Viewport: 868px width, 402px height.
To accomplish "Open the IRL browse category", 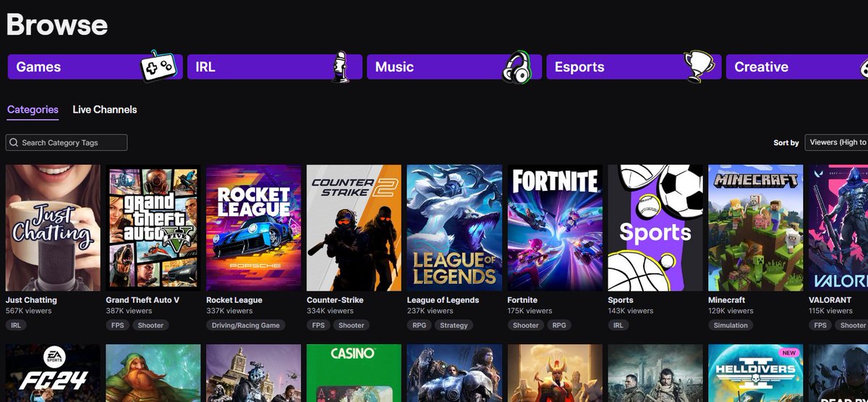I will pyautogui.click(x=273, y=67).
